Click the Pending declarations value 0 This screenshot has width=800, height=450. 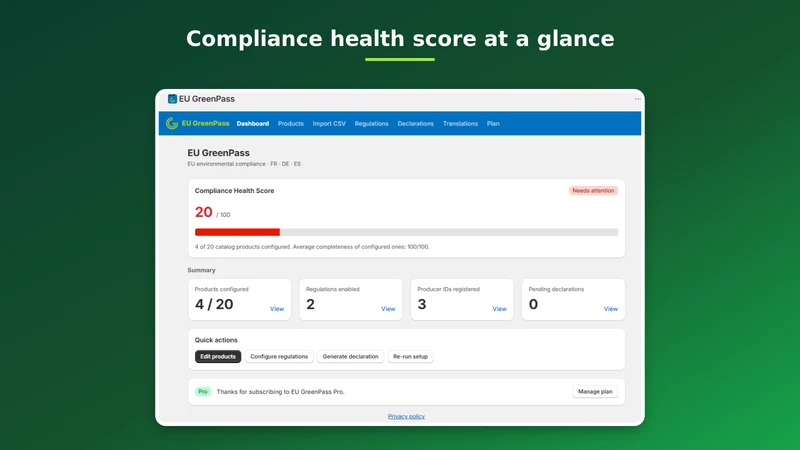533,304
